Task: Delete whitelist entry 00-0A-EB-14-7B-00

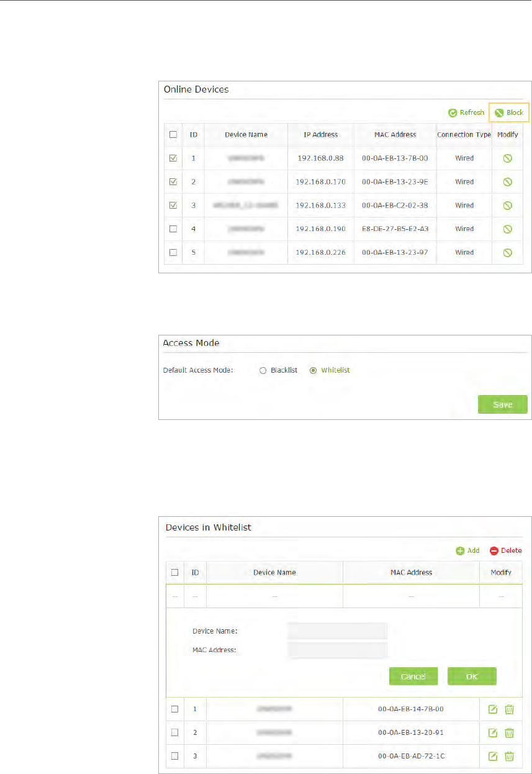Action: click(509, 709)
